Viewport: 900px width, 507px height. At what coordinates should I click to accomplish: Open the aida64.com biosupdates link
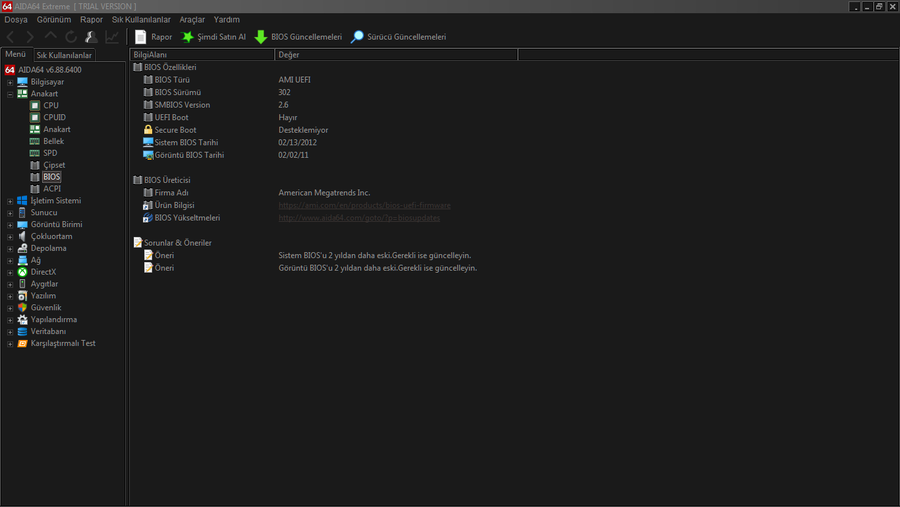359,218
